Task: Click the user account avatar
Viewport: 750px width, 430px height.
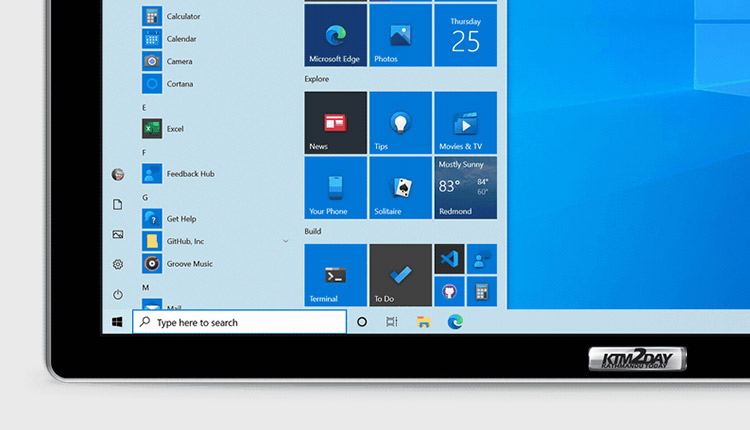Action: pyautogui.click(x=118, y=174)
